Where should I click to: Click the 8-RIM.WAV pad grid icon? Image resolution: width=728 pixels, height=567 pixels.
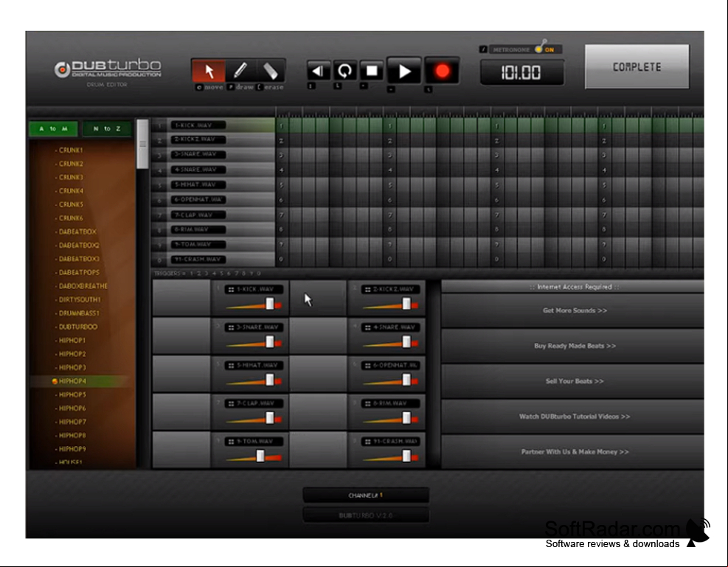368,403
